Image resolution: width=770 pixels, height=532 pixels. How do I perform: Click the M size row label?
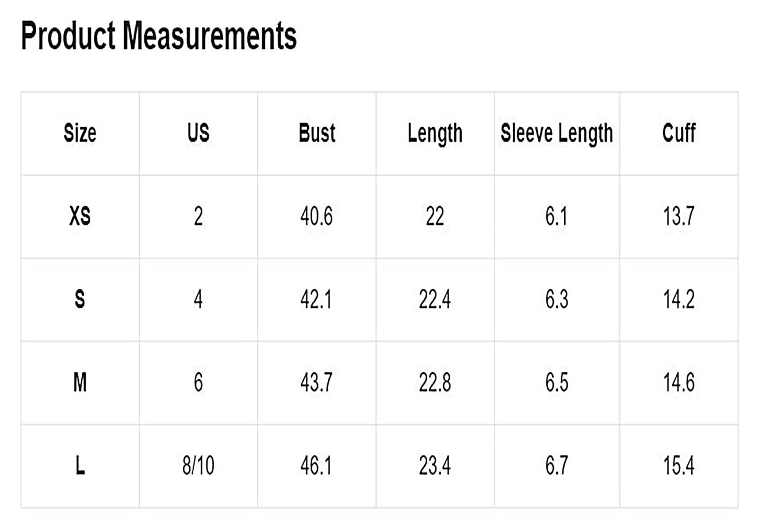(80, 382)
